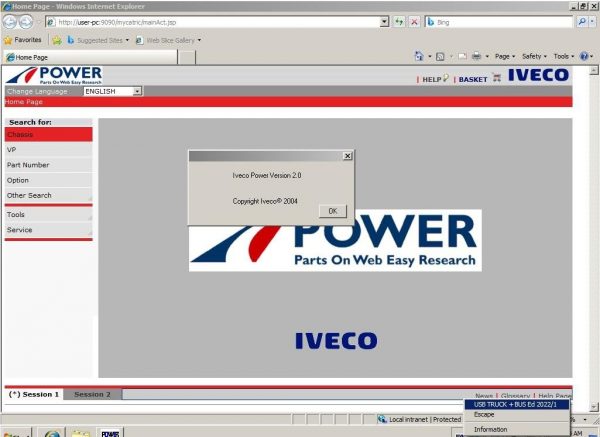Click the Refresh page icon
Viewport: 600px width, 437px height.
point(399,22)
